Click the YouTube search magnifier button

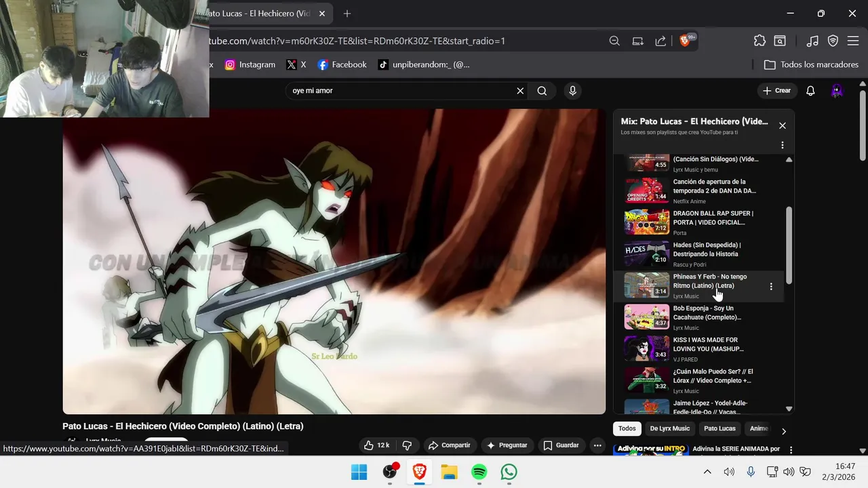(542, 90)
